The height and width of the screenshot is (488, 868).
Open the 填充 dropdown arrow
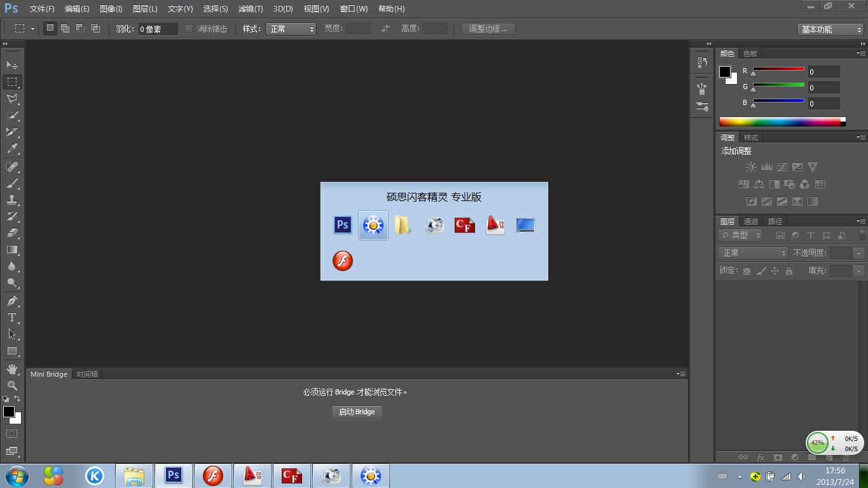point(859,271)
